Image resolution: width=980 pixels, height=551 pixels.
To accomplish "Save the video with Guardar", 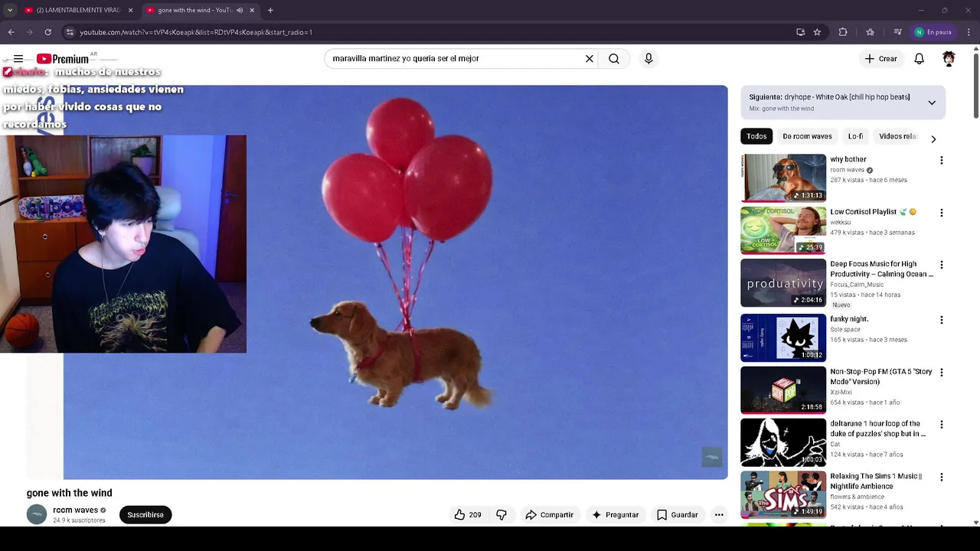I will click(678, 515).
